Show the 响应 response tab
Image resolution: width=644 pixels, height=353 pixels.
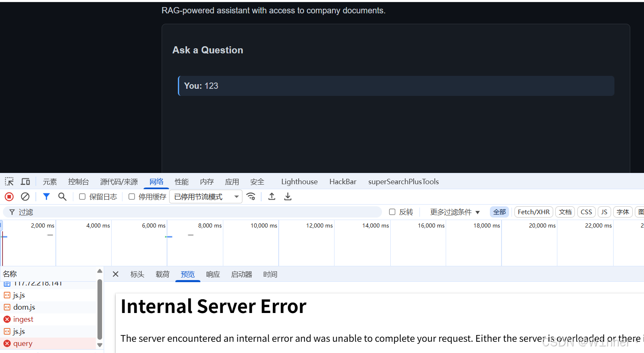pyautogui.click(x=213, y=274)
